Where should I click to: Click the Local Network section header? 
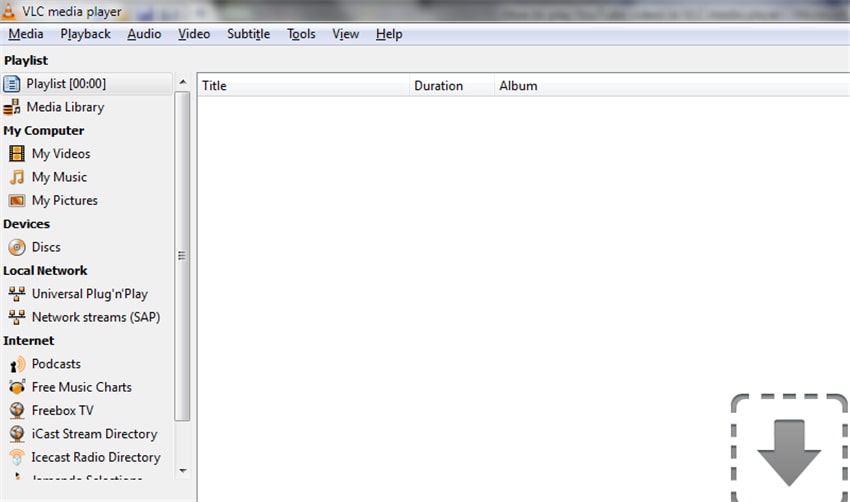coord(45,271)
